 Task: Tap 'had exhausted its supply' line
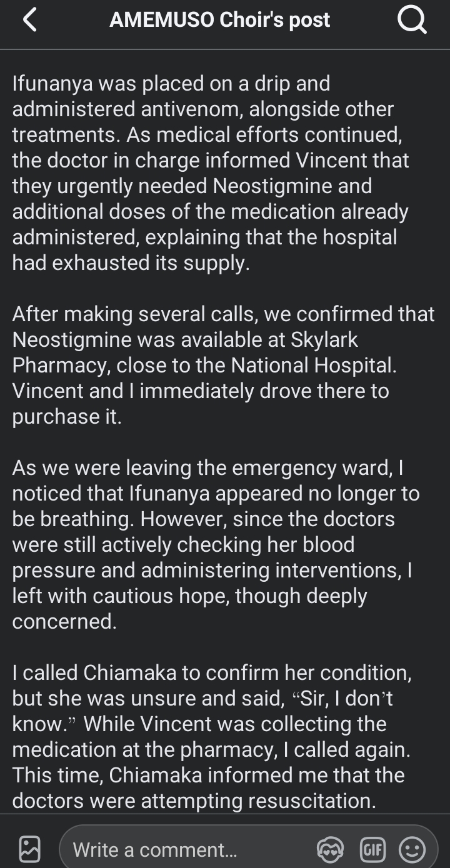pyautogui.click(x=131, y=262)
